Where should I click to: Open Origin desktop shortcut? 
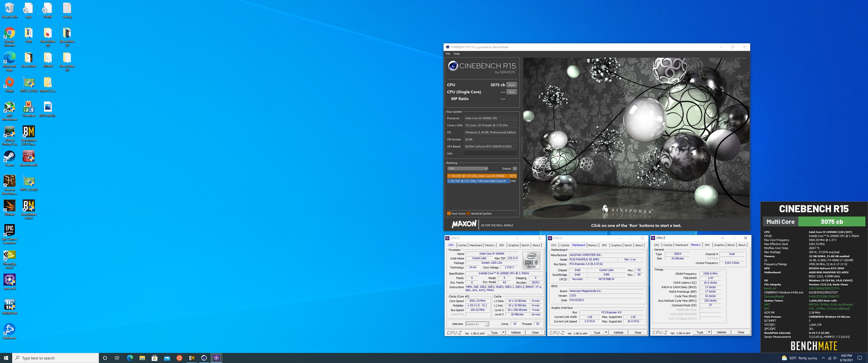[9, 84]
